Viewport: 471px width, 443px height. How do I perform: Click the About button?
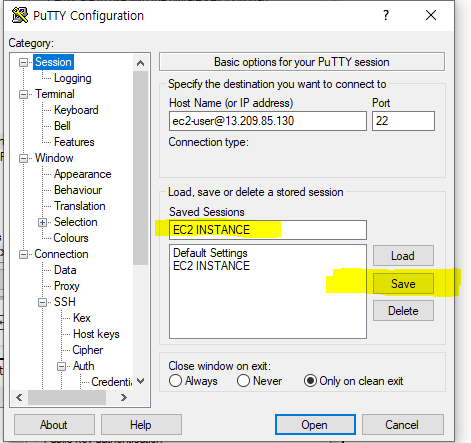point(54,425)
